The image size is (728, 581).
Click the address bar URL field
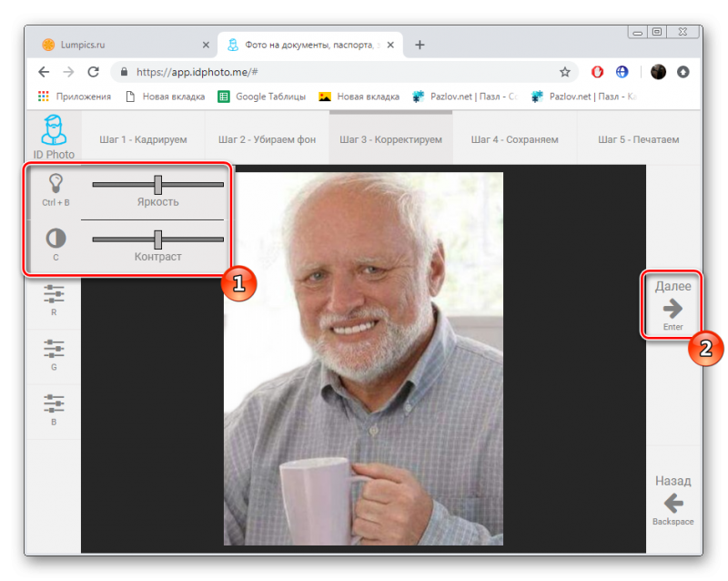(344, 72)
